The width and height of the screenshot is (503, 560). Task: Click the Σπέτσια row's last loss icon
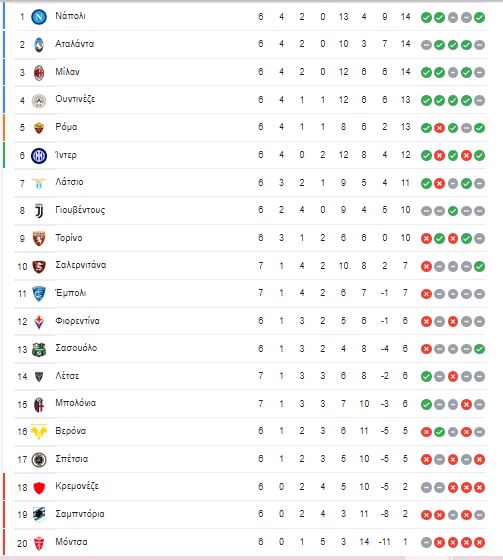point(479,459)
